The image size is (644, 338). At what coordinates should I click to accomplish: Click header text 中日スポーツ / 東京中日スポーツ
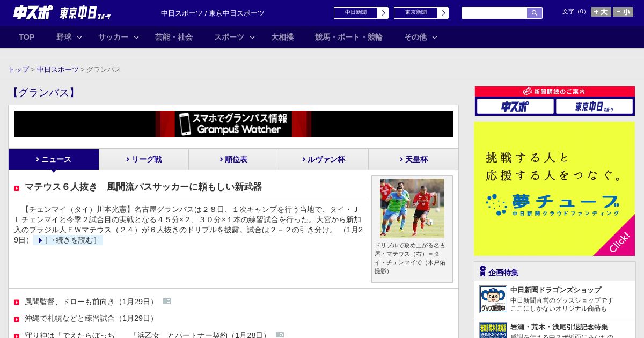pyautogui.click(x=213, y=13)
